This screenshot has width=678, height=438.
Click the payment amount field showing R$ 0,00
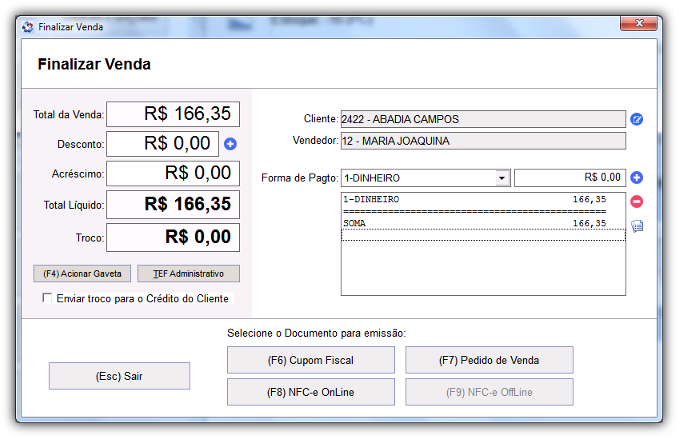pyautogui.click(x=570, y=178)
